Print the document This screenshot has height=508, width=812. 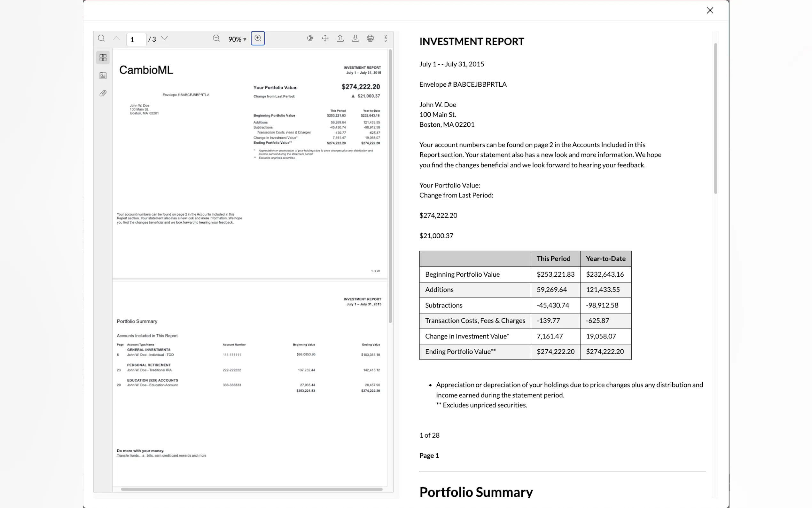370,38
